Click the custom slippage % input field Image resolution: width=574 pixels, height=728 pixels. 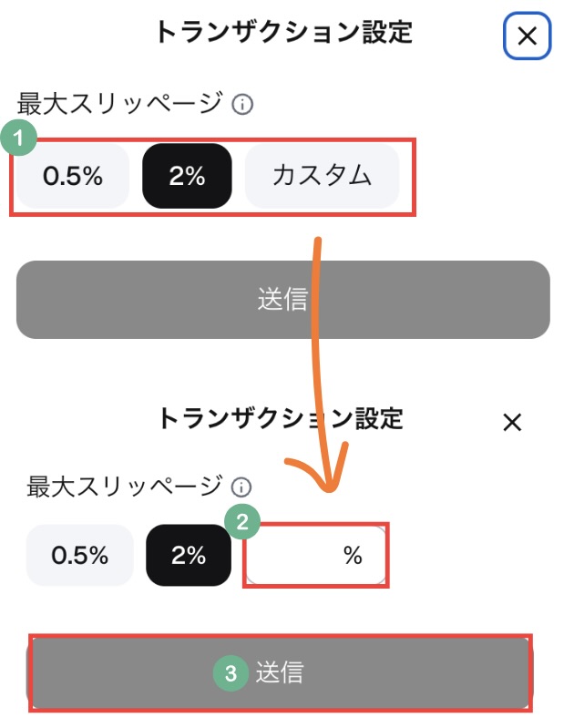click(x=315, y=556)
